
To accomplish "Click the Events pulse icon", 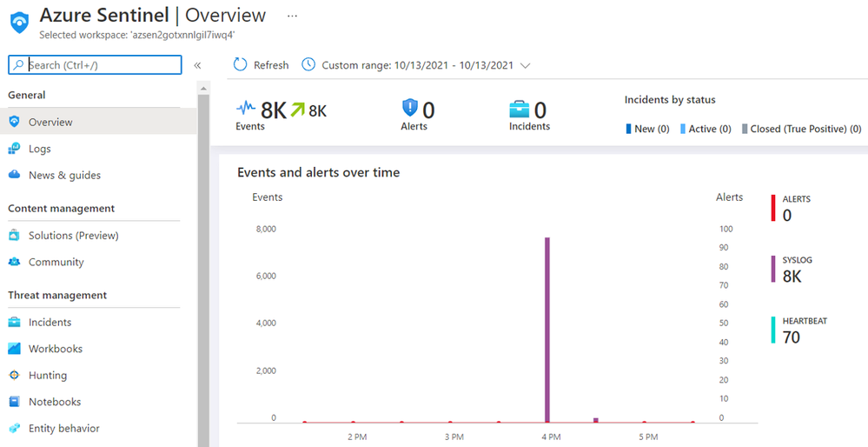I will (x=246, y=108).
